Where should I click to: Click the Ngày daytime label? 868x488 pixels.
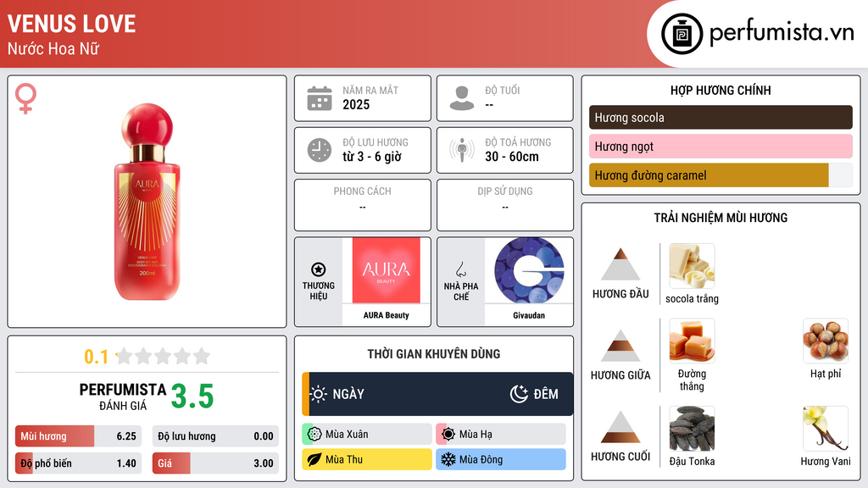348,394
